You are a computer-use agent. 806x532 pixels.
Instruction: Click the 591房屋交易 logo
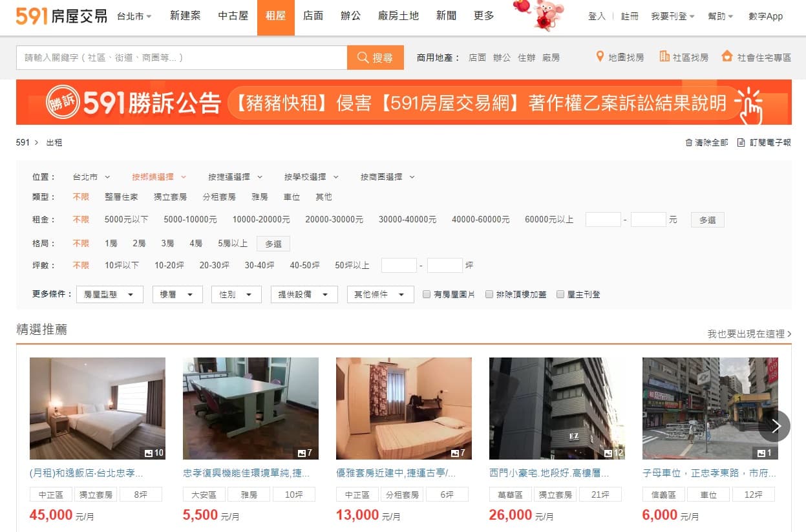pos(62,16)
